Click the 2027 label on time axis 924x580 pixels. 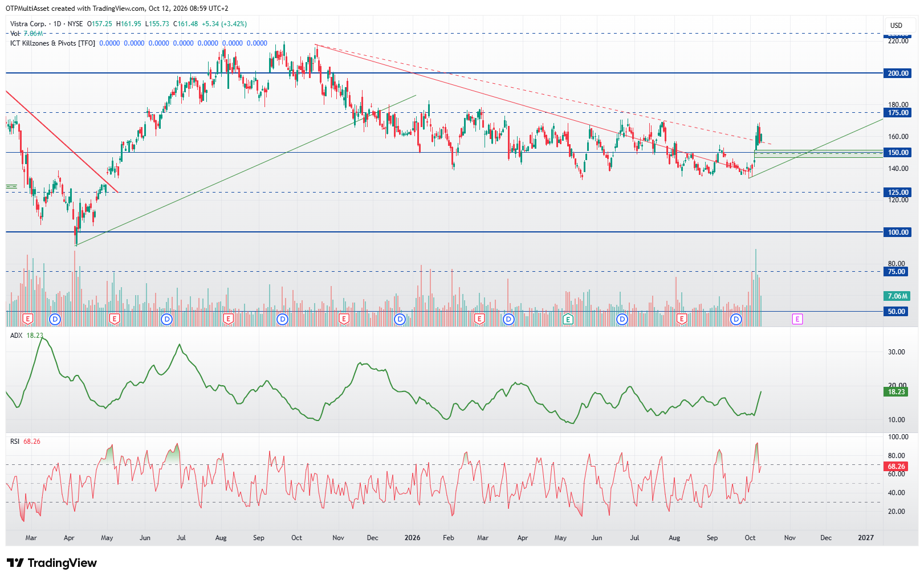866,538
